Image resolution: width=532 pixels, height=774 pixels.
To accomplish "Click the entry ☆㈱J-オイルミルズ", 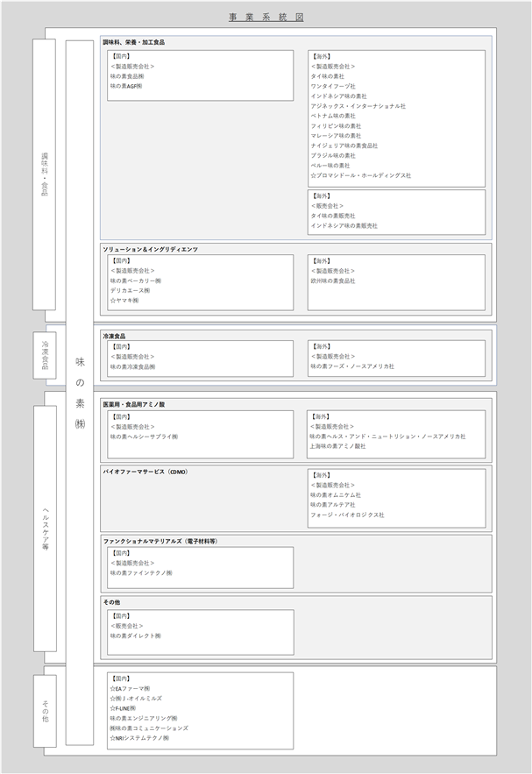I will [x=136, y=699].
